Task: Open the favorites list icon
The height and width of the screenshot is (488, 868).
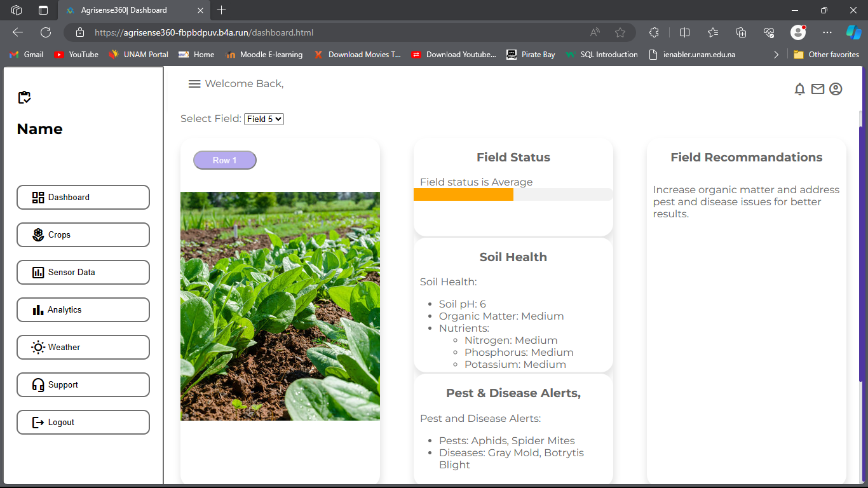Action: pos(713,32)
